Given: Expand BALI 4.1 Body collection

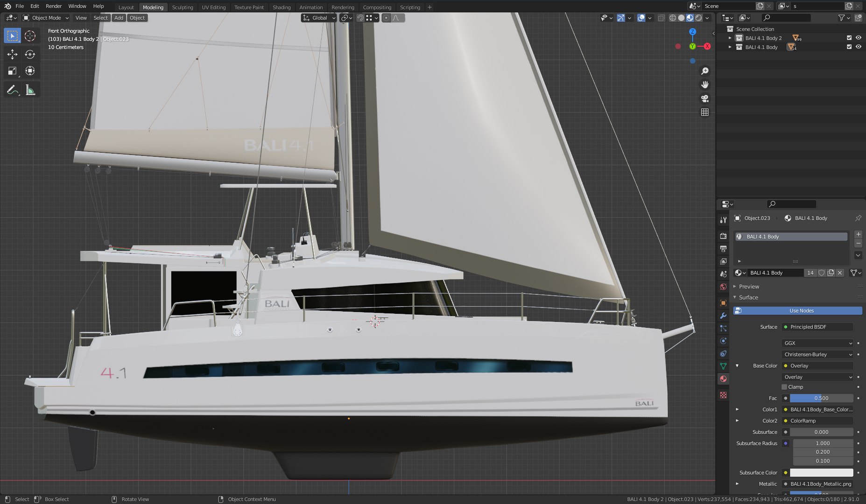Looking at the screenshot, I should coord(730,47).
